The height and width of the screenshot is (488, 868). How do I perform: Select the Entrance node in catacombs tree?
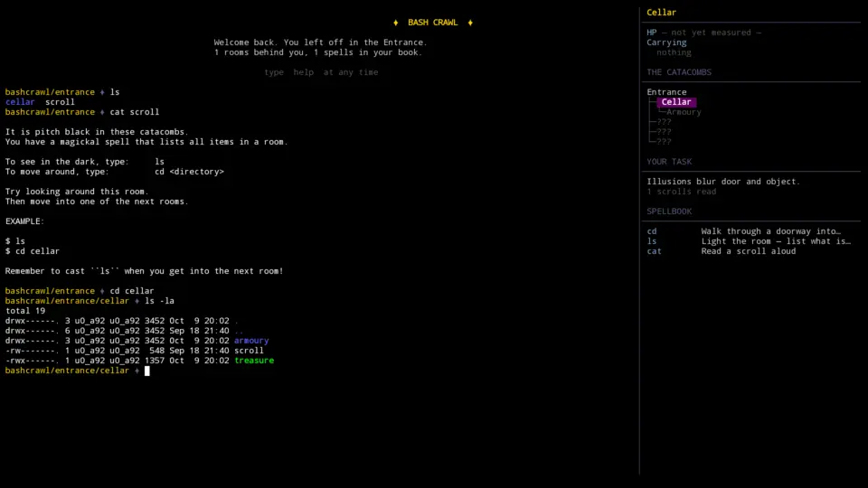pyautogui.click(x=666, y=92)
